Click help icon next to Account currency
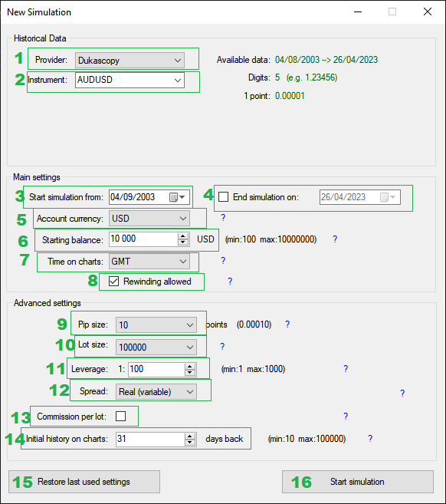The width and height of the screenshot is (446, 504). (223, 218)
